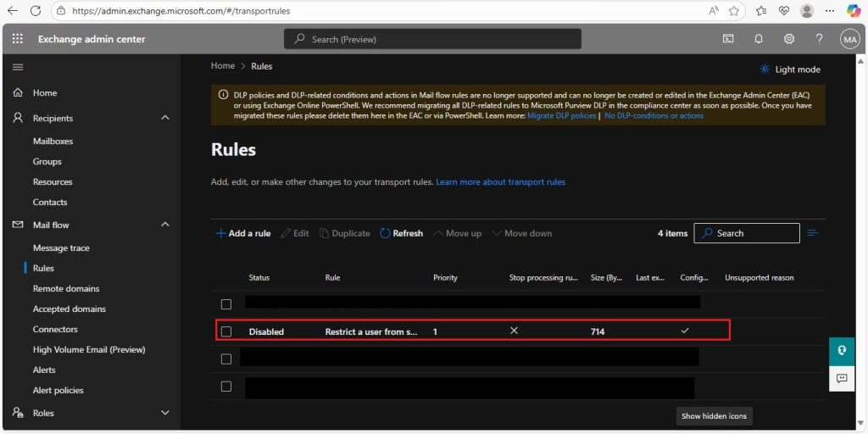Tick the first rule row checkbox
Viewport: 868px width, 434px height.
click(x=225, y=304)
